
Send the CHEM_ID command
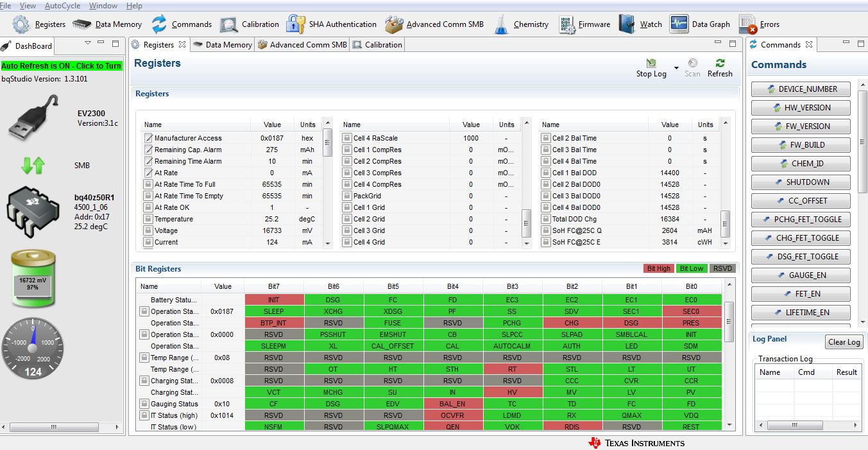[801, 164]
